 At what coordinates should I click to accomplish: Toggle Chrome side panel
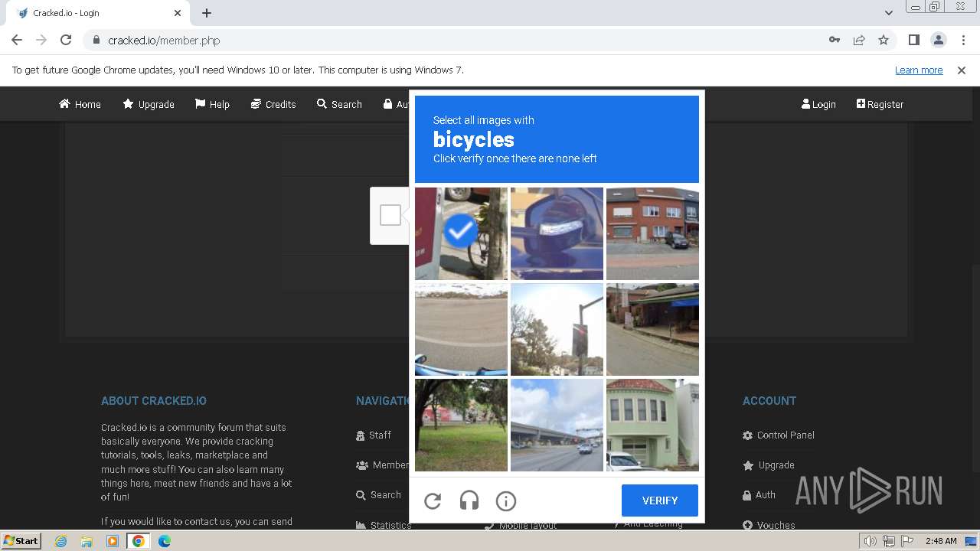[913, 40]
